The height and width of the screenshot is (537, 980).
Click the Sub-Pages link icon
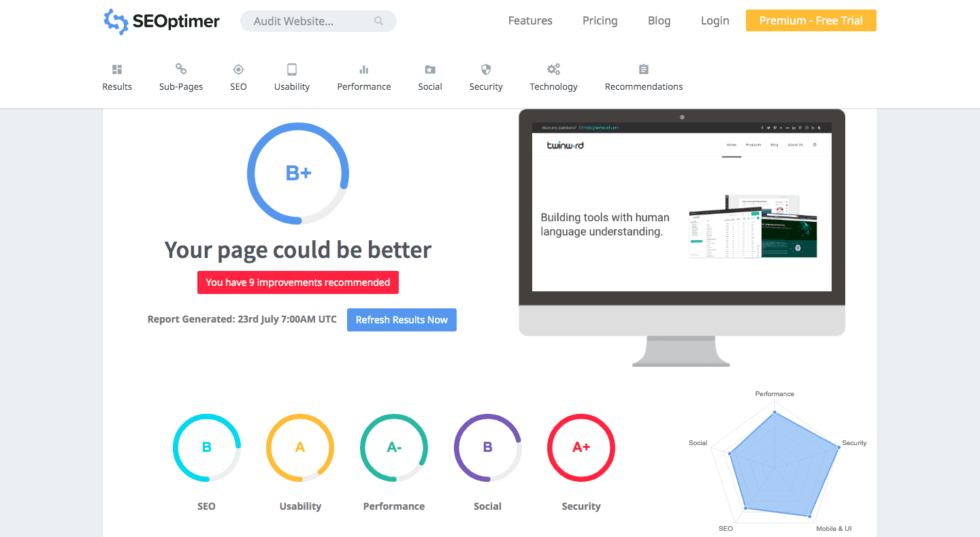coord(181,69)
